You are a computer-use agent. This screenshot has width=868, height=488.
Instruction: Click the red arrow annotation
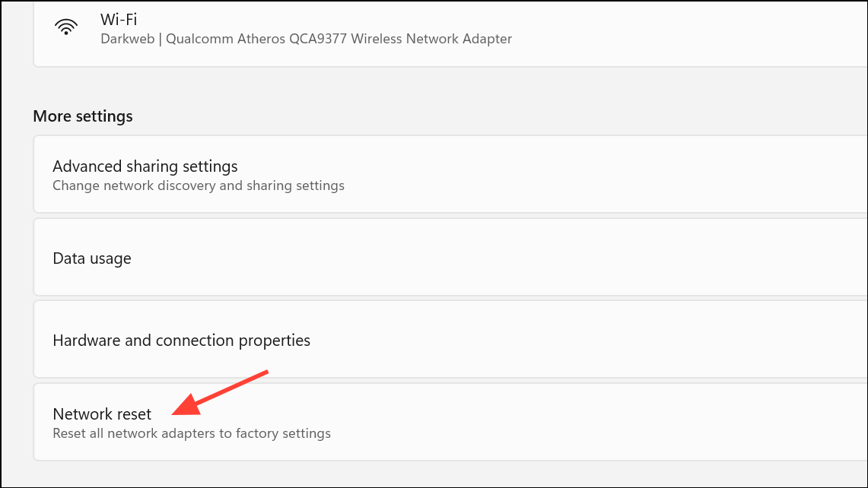(221, 393)
